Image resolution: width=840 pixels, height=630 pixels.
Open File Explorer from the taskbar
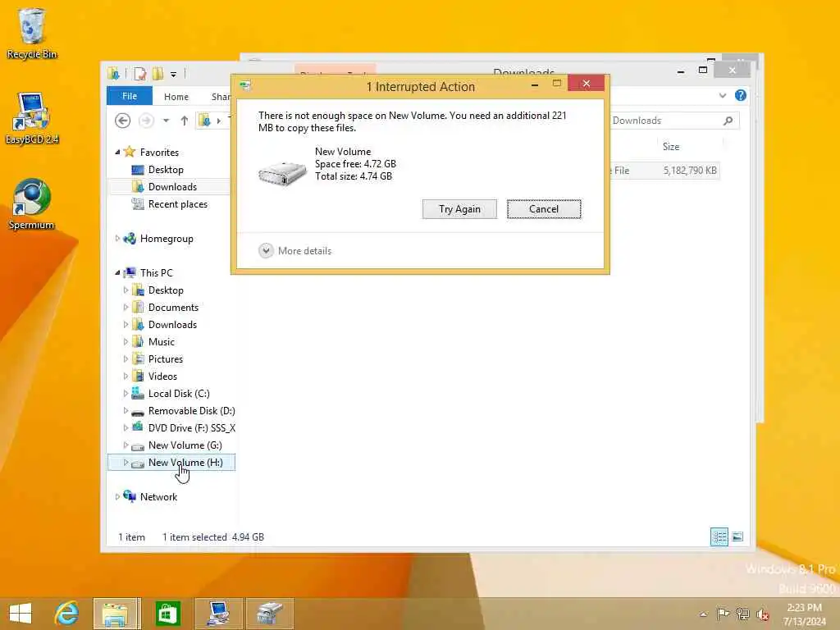[x=116, y=614]
